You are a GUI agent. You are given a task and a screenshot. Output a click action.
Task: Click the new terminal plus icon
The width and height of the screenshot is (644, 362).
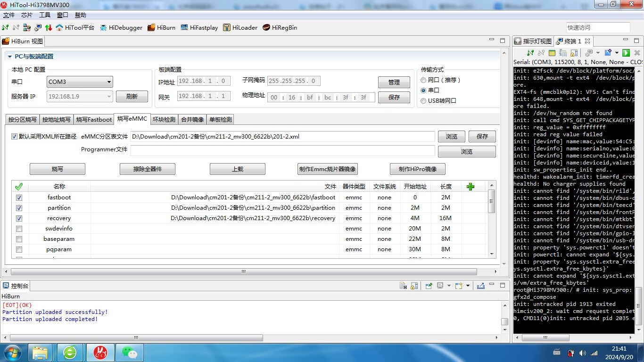pos(608,53)
